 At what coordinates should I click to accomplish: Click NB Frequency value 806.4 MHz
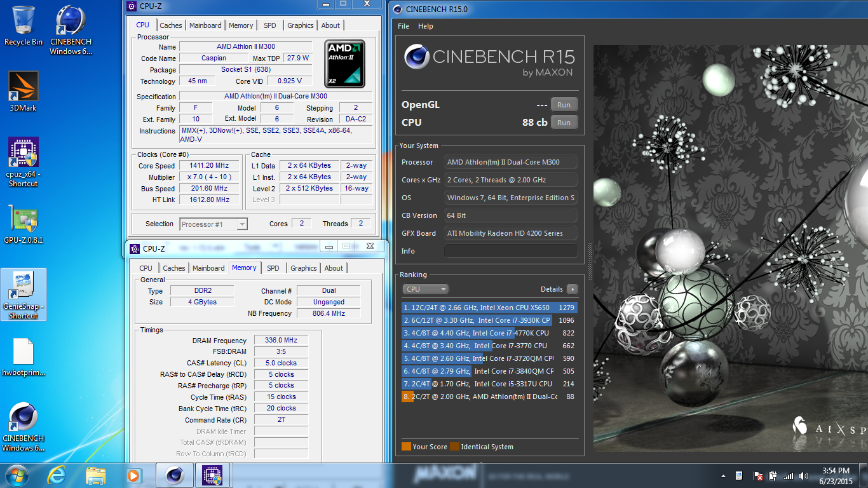point(329,313)
